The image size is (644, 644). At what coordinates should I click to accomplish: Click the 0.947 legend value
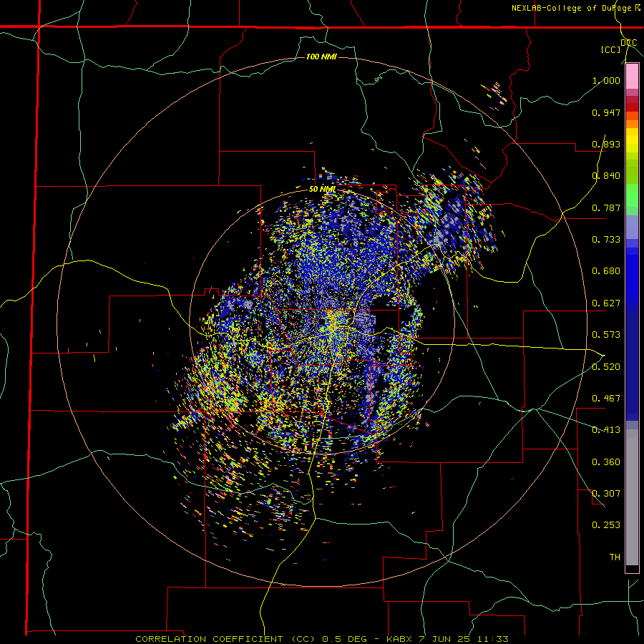[x=606, y=112]
